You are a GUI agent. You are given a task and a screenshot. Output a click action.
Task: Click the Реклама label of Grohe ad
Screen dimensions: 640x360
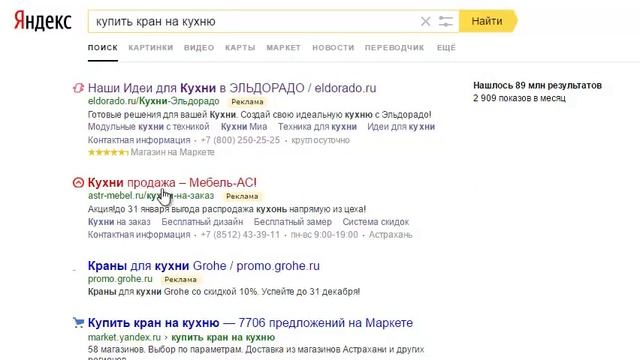click(180, 280)
